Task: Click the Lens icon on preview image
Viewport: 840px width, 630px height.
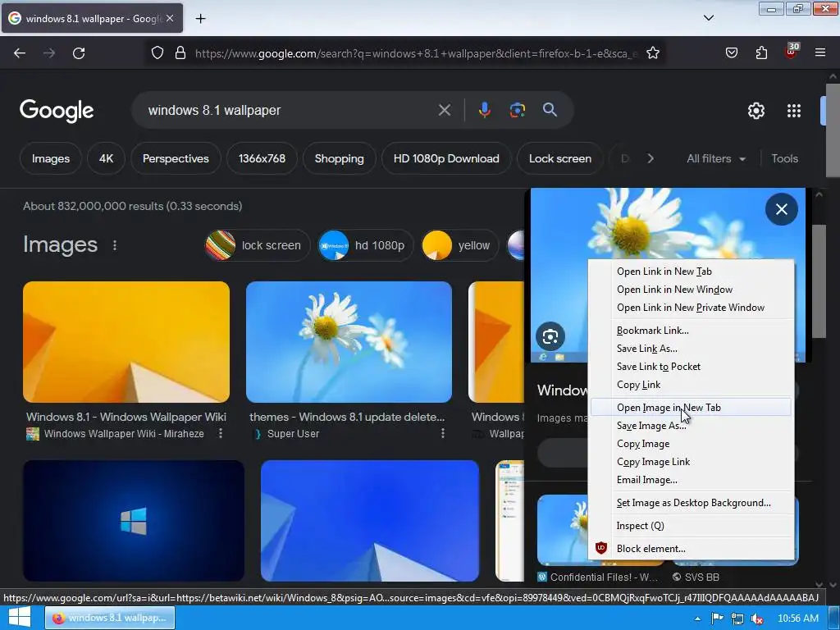Action: (550, 336)
